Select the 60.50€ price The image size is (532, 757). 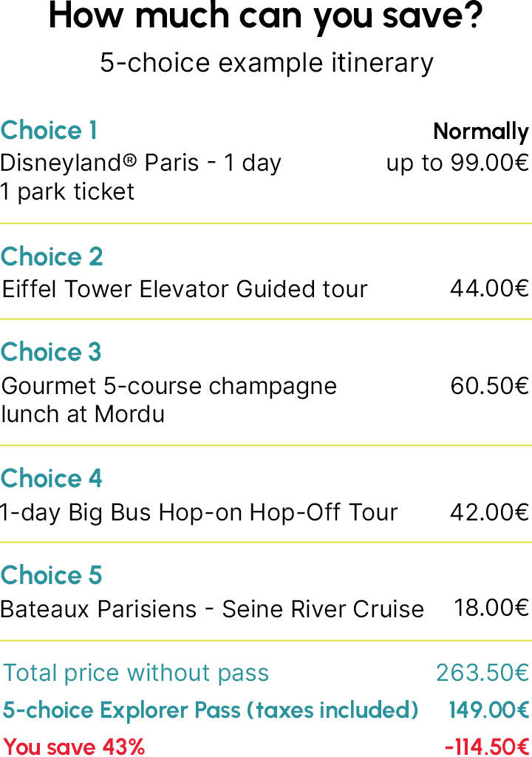point(490,386)
